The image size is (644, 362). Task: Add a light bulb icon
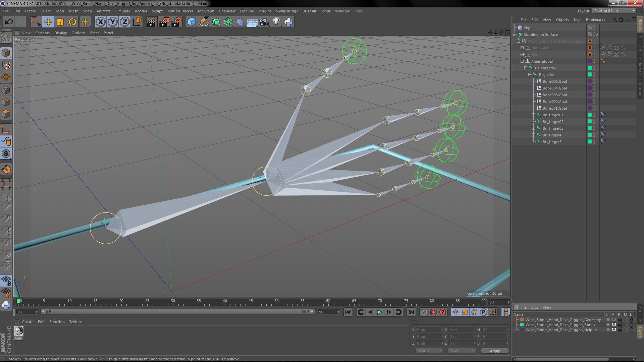(276, 22)
